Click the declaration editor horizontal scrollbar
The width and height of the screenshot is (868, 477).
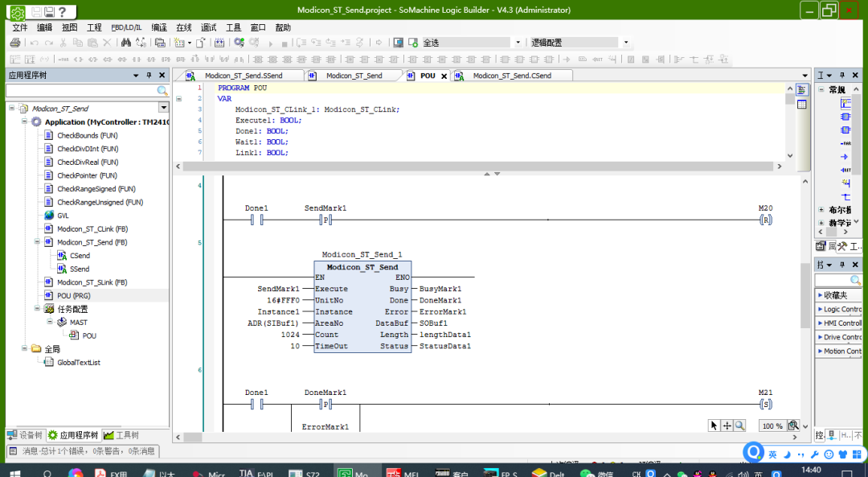(x=477, y=167)
